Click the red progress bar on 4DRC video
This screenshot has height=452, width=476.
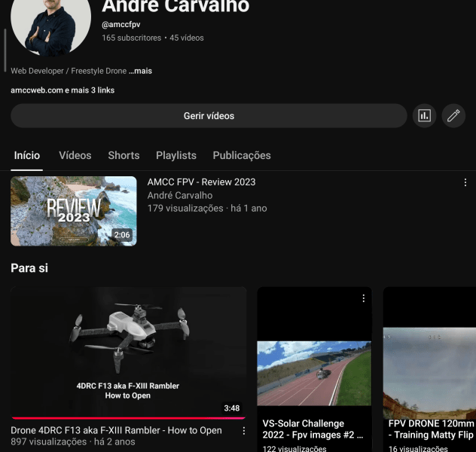[128, 418]
